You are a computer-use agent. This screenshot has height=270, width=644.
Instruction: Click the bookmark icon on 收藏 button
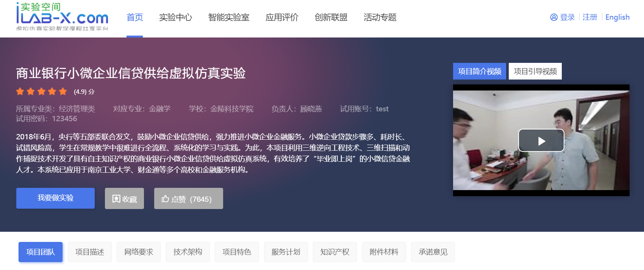tap(116, 199)
